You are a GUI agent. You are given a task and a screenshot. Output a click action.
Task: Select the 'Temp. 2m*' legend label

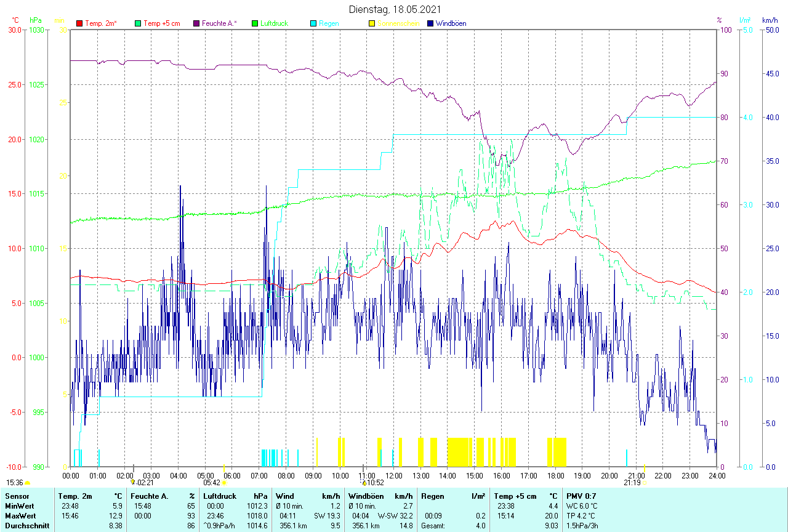(101, 23)
